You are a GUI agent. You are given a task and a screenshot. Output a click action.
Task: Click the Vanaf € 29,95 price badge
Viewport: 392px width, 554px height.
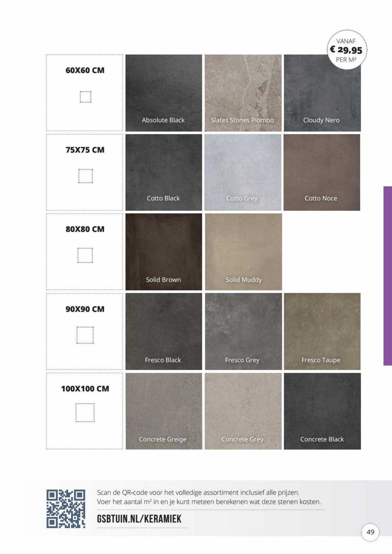[346, 50]
